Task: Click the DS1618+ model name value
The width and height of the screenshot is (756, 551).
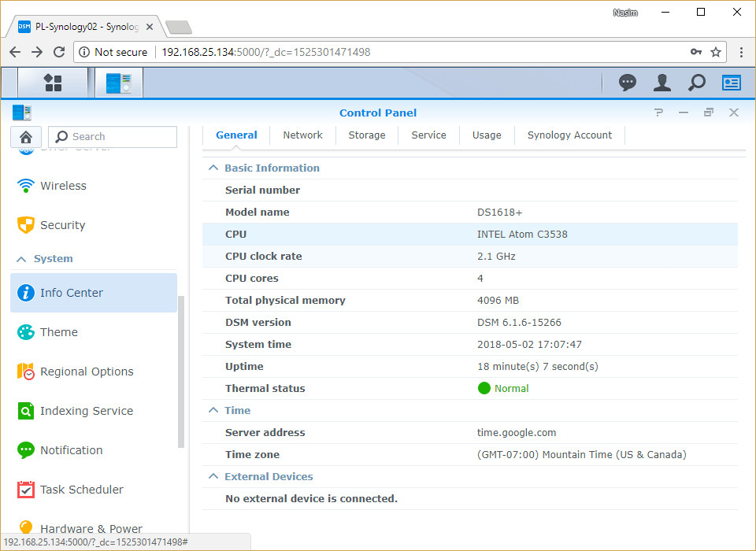Action: click(499, 212)
